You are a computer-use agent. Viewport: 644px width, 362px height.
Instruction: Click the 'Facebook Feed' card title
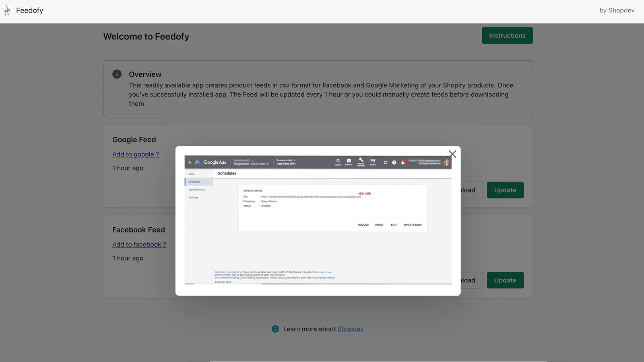(x=138, y=230)
